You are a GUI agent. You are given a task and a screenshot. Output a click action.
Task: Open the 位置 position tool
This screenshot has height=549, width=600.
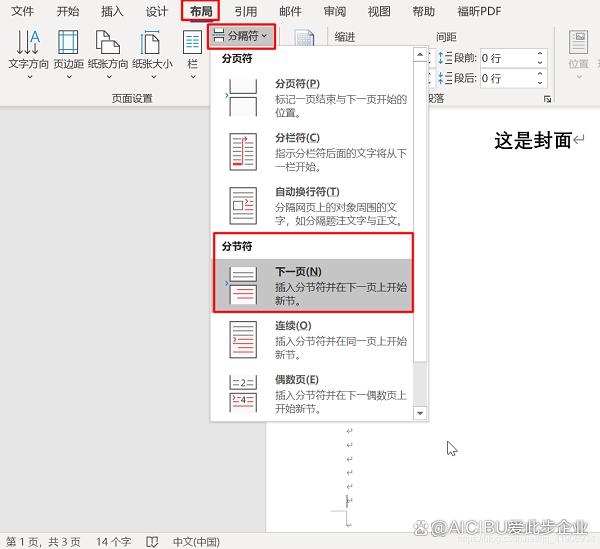578,54
